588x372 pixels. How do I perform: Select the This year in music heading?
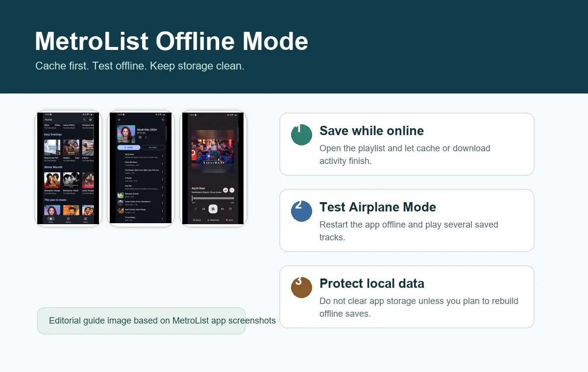[55, 200]
